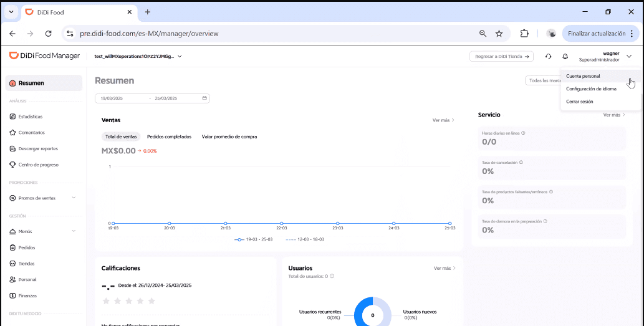Image resolution: width=644 pixels, height=326 pixels.
Task: Click Ver más in the Ventas card
Action: [443, 120]
